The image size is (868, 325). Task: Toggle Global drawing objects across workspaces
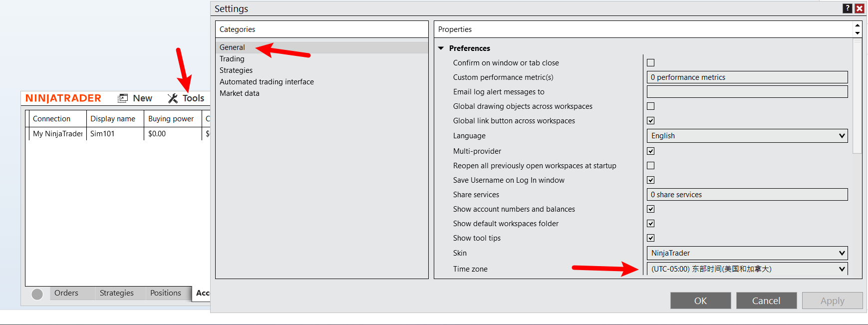(650, 106)
